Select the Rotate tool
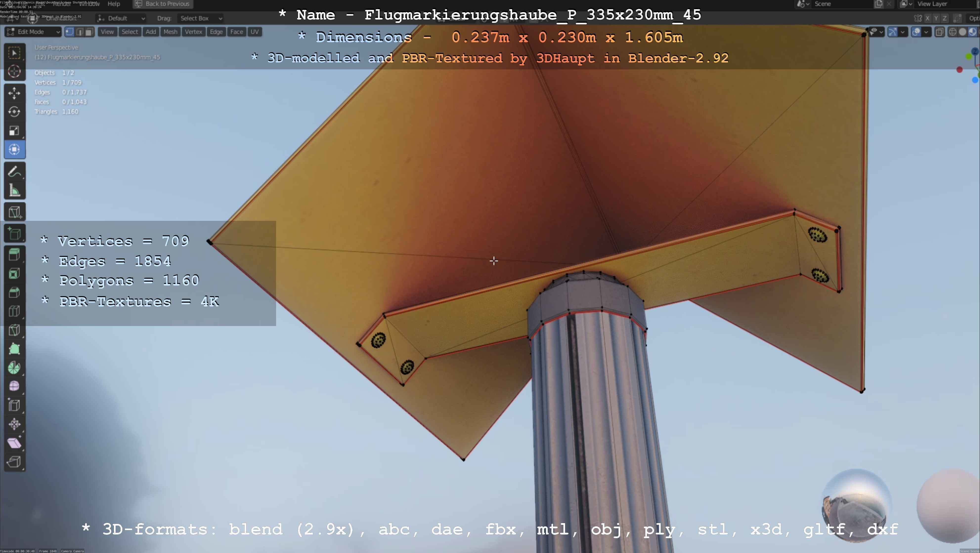The width and height of the screenshot is (980, 553). [14, 112]
